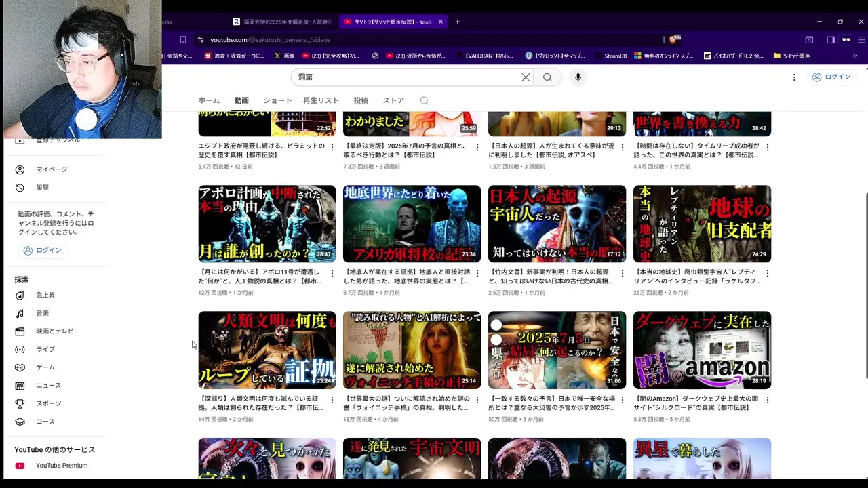Open the 日本人の起源 宇宙人 video thumbnail
Screen dimensions: 868x488
[x=557, y=224]
